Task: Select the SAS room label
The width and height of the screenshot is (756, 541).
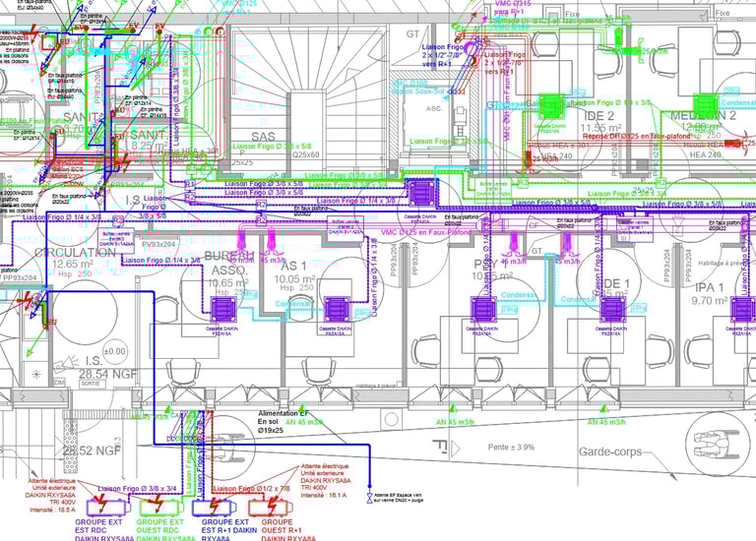Action: tap(263, 137)
